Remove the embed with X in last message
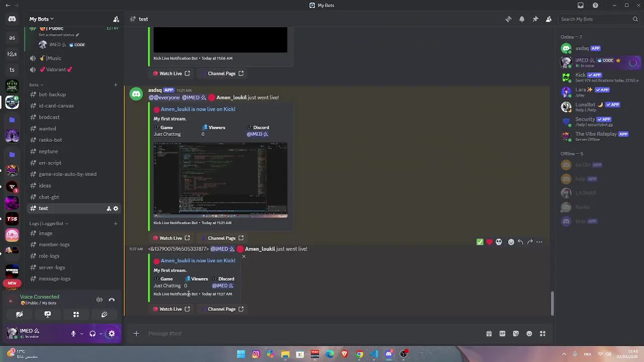 (x=244, y=257)
